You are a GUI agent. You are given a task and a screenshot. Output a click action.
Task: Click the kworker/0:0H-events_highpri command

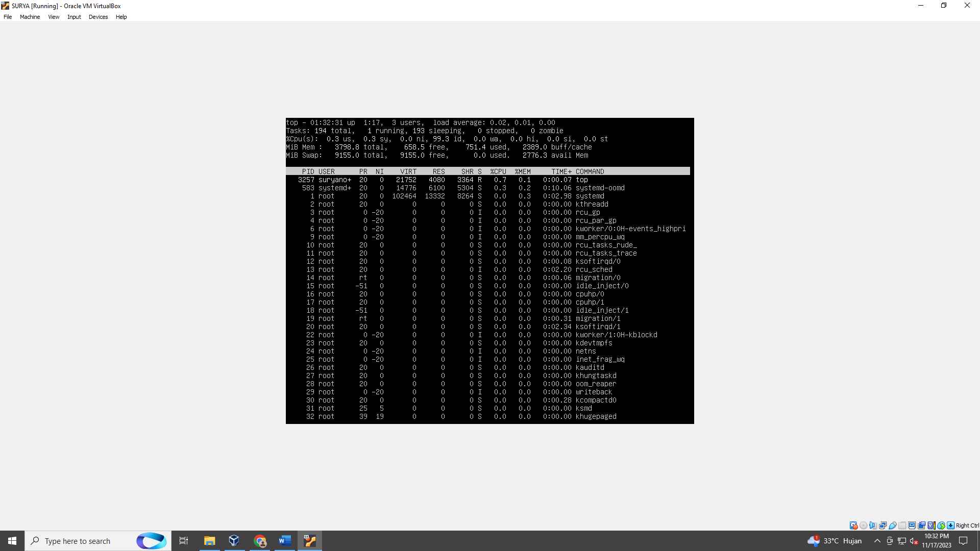pyautogui.click(x=631, y=229)
